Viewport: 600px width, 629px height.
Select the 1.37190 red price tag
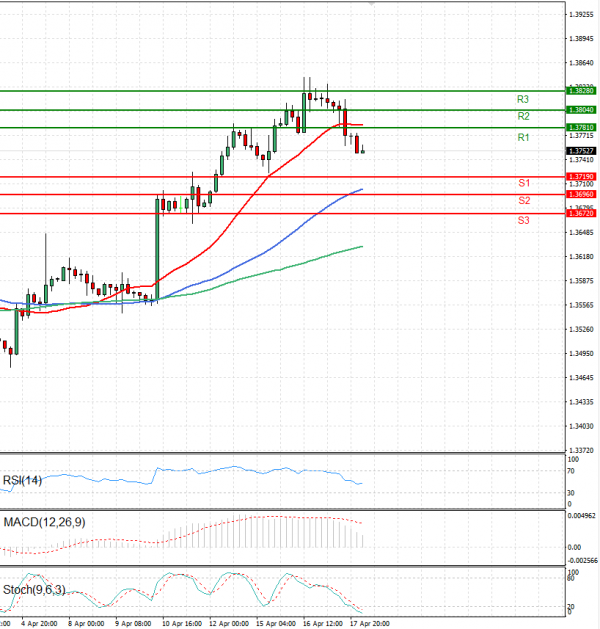[581, 177]
